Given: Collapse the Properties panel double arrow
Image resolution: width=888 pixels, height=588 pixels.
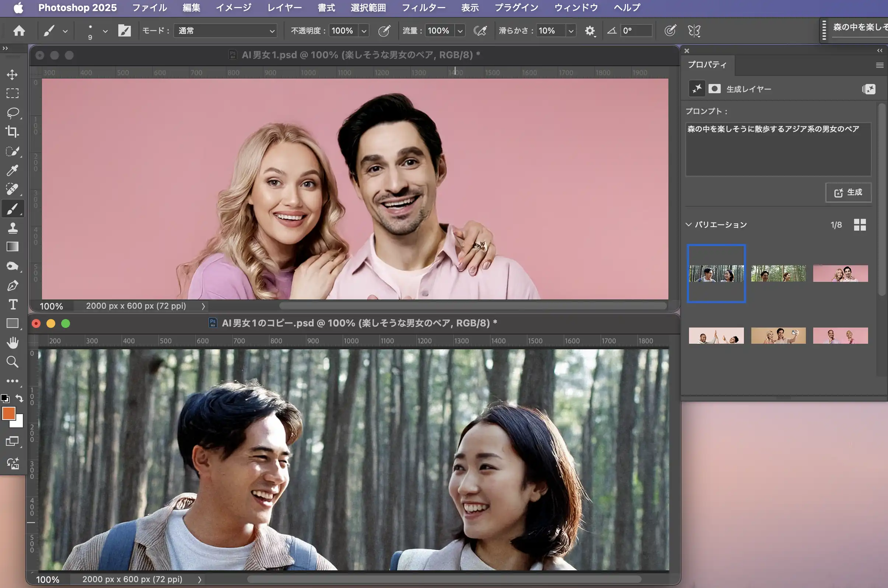Looking at the screenshot, I should [880, 50].
